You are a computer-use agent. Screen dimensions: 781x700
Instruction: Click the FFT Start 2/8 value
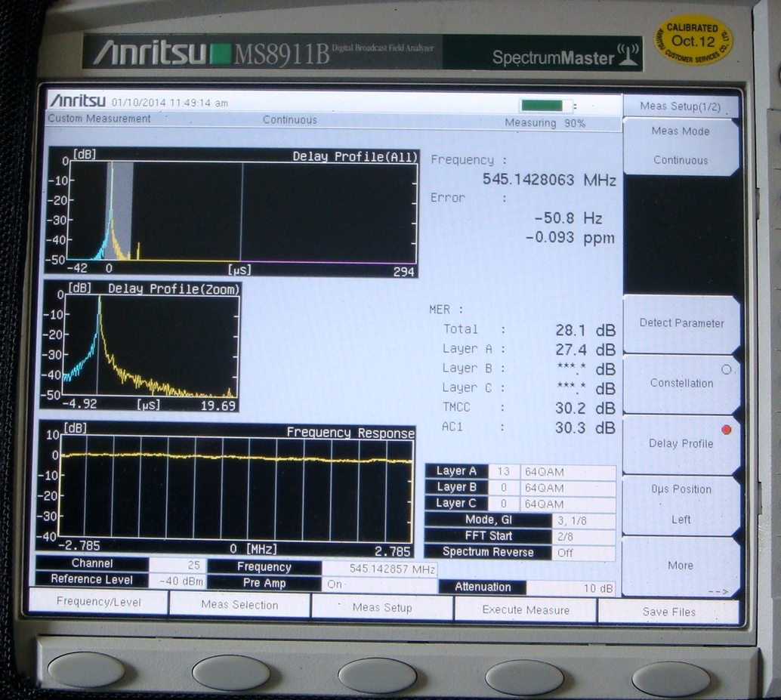pyautogui.click(x=584, y=537)
